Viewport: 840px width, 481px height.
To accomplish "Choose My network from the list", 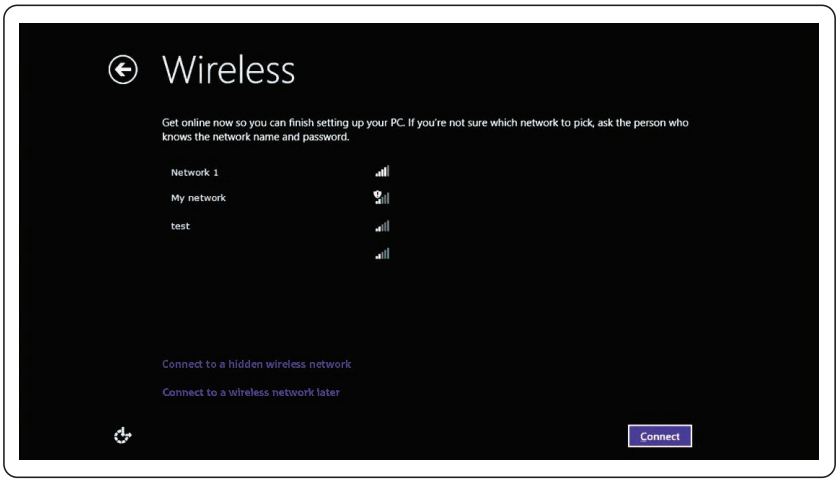I will (198, 198).
